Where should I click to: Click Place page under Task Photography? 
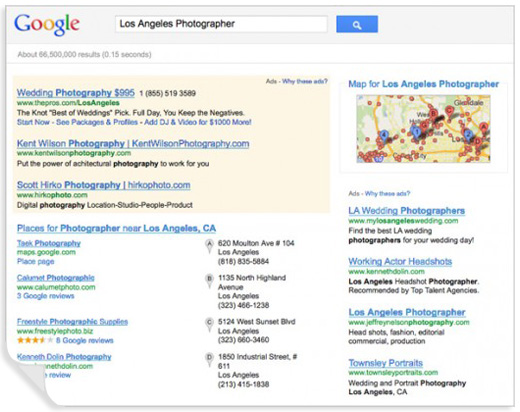(x=36, y=261)
